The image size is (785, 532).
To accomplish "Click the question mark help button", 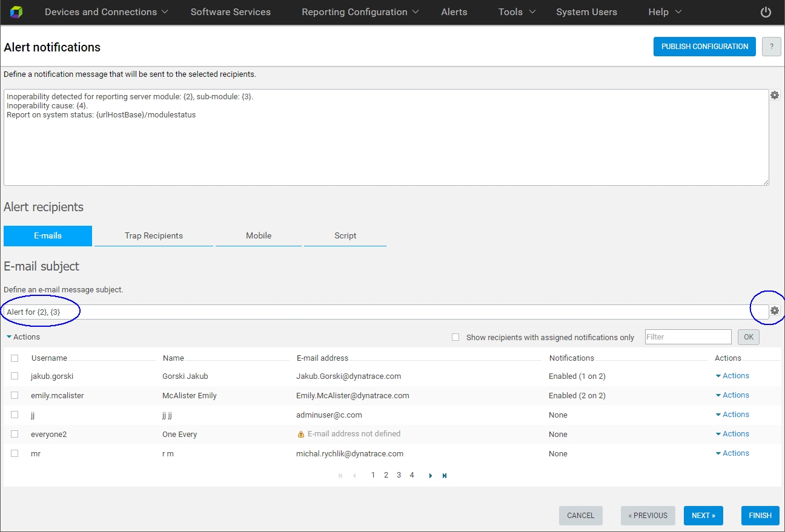I will point(771,47).
